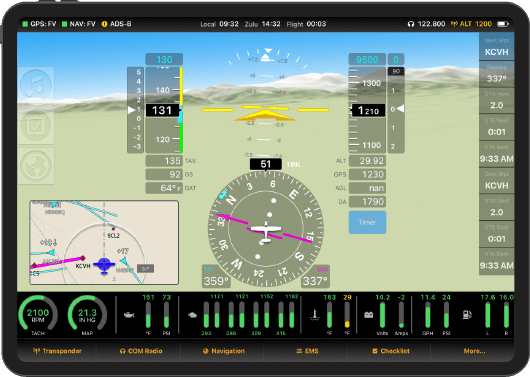This screenshot has height=377, width=530.
Task: Tap the DTG Next 2.0 field
Action: pos(497,101)
